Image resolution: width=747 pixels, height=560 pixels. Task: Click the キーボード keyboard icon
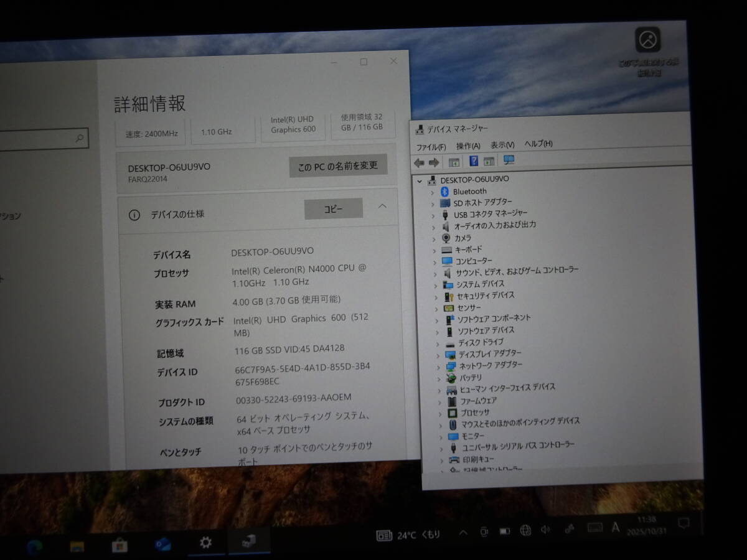coord(446,250)
